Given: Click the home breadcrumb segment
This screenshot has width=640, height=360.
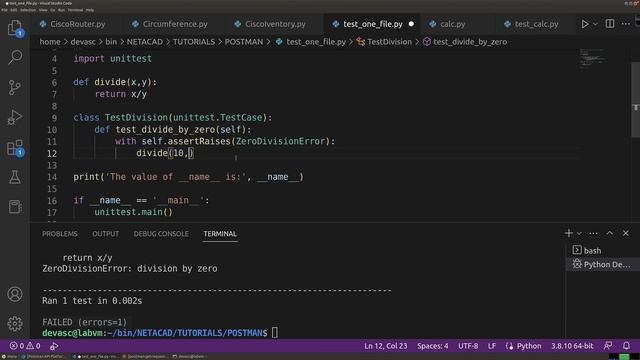Looking at the screenshot, I should point(50,42).
